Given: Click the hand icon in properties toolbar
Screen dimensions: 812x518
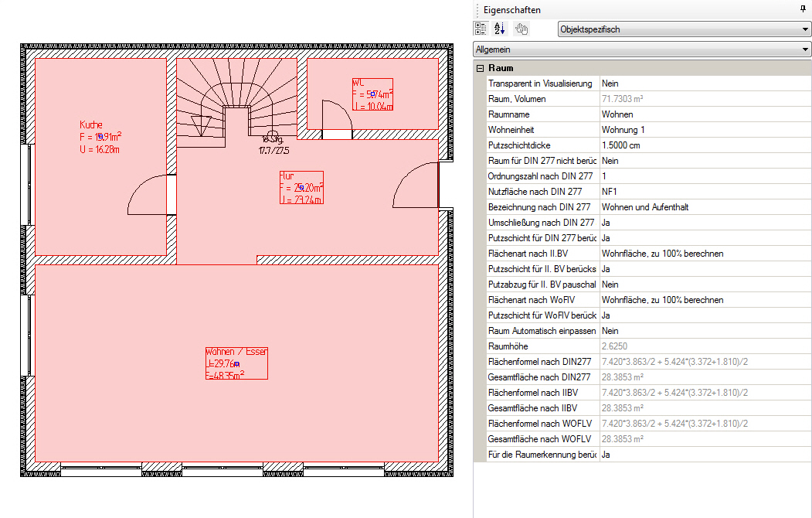Looking at the screenshot, I should (x=521, y=29).
